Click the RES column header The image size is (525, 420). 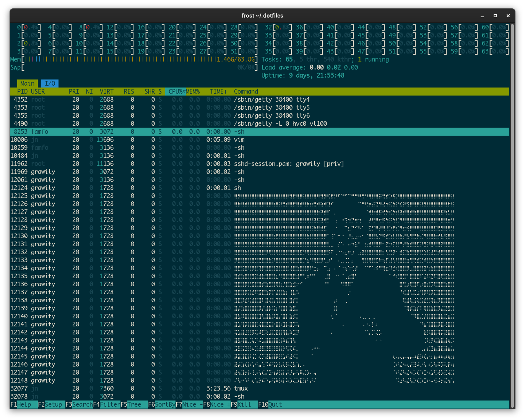pos(129,92)
